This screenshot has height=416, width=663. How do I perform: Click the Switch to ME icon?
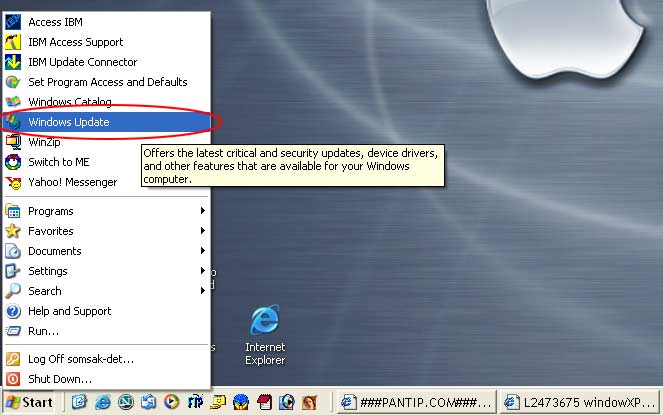coord(13,162)
